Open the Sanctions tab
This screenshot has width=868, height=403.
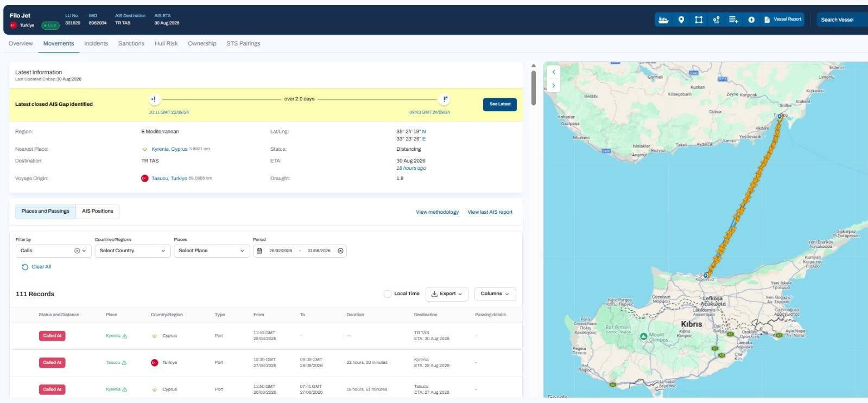point(131,43)
